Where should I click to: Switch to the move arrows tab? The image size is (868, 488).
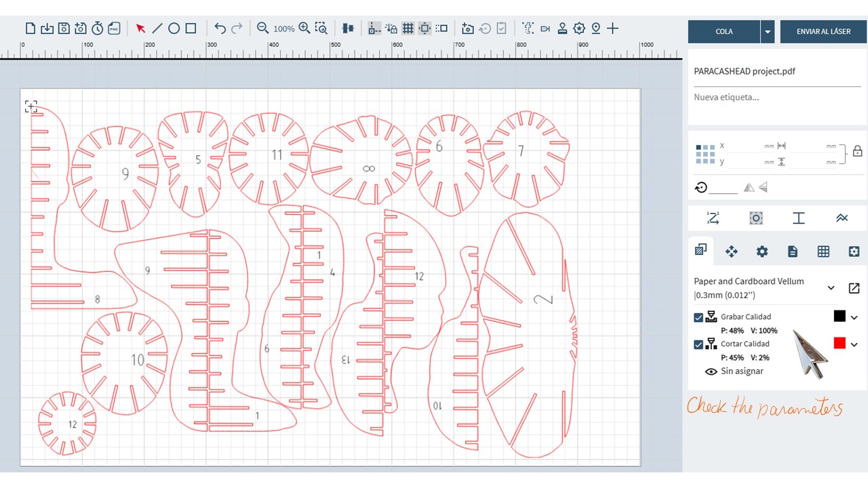[x=731, y=251]
